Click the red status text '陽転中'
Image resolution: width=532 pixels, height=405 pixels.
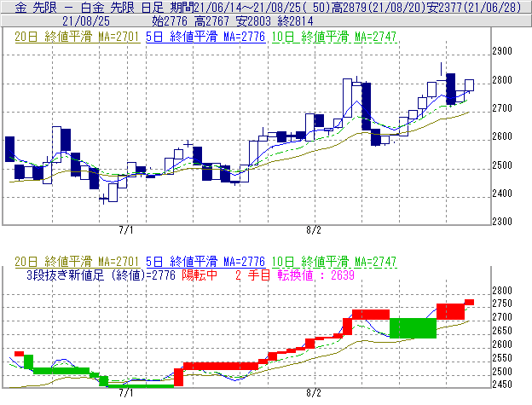[199, 275]
